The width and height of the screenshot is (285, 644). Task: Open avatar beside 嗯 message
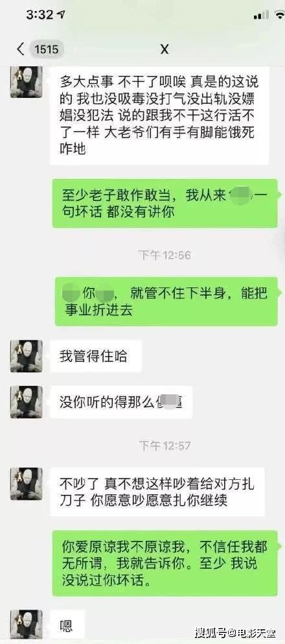[x=27, y=625]
